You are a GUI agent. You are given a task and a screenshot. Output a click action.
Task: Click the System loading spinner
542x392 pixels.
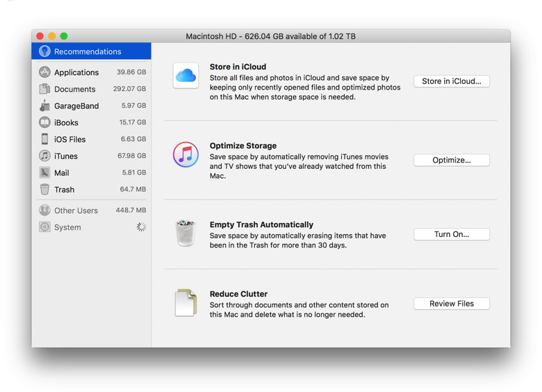(x=141, y=227)
